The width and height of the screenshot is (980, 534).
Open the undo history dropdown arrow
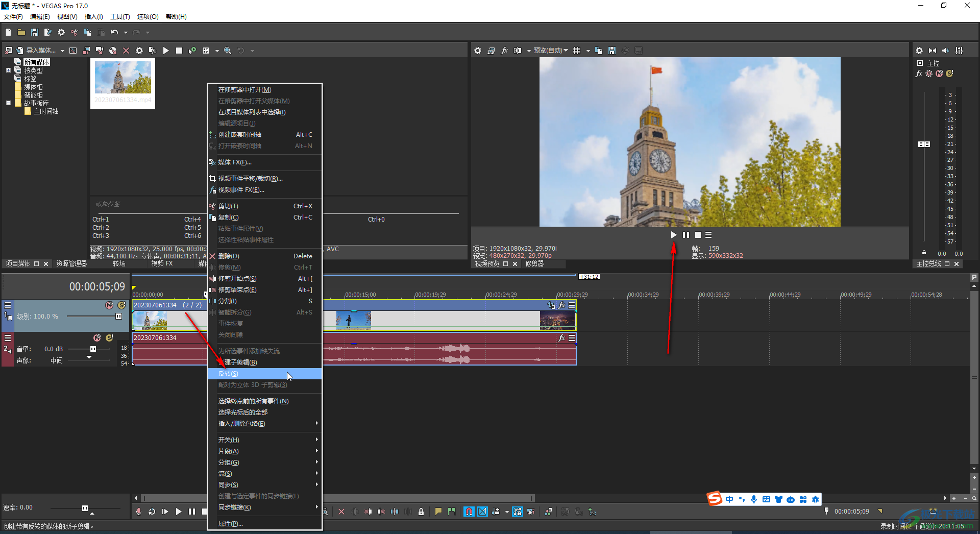[126, 33]
